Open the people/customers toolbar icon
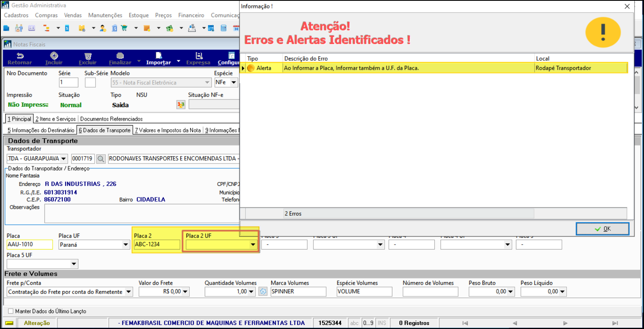644x329 pixels. [x=19, y=28]
